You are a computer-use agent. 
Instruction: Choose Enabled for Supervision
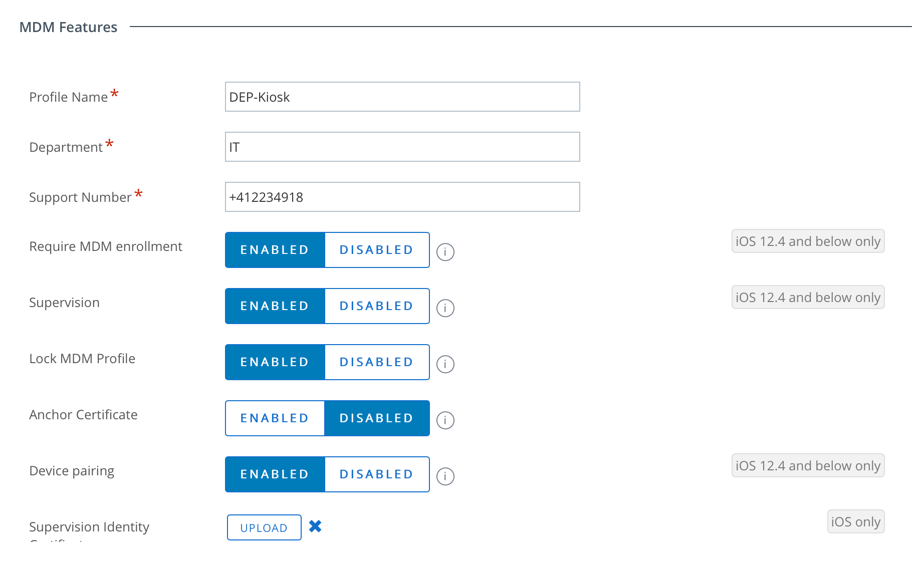click(275, 306)
